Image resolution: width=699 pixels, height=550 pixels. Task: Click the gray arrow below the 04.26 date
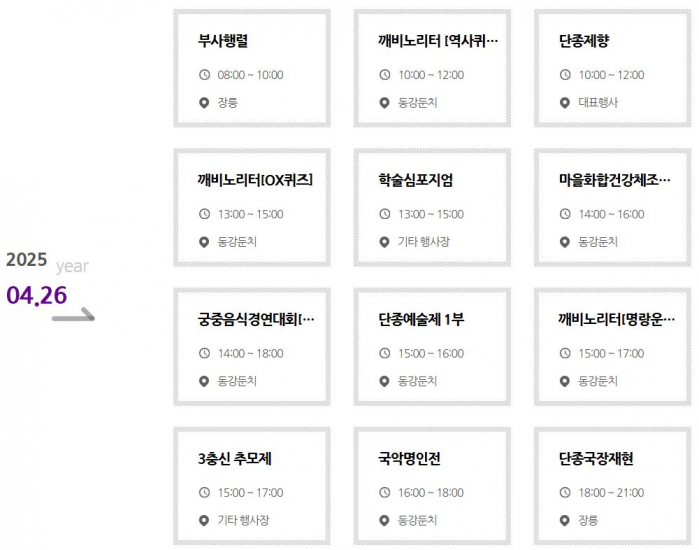tap(73, 317)
